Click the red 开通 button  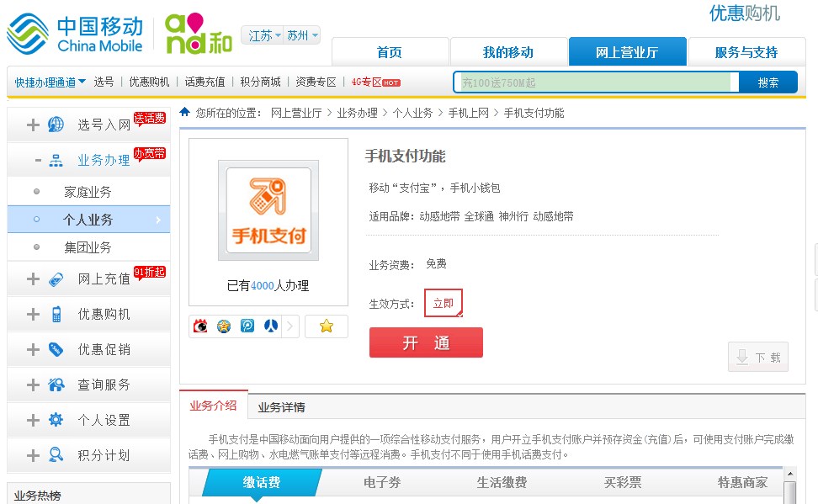pyautogui.click(x=426, y=342)
